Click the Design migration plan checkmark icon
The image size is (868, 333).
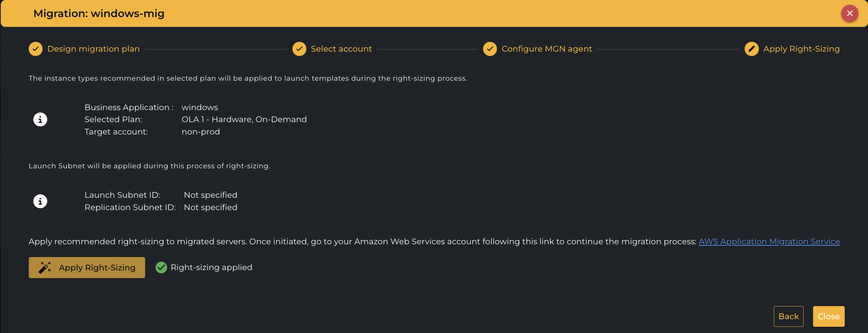click(x=36, y=49)
